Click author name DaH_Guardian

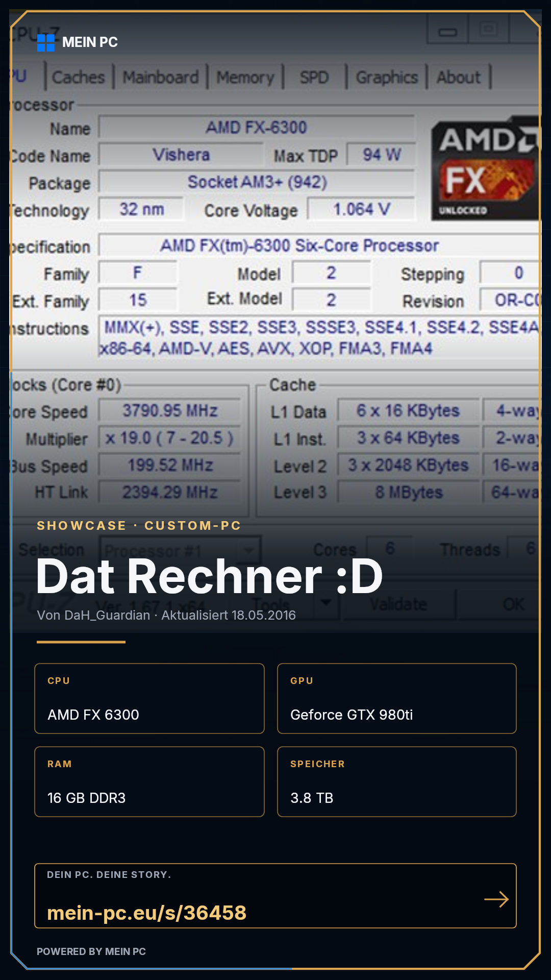108,615
